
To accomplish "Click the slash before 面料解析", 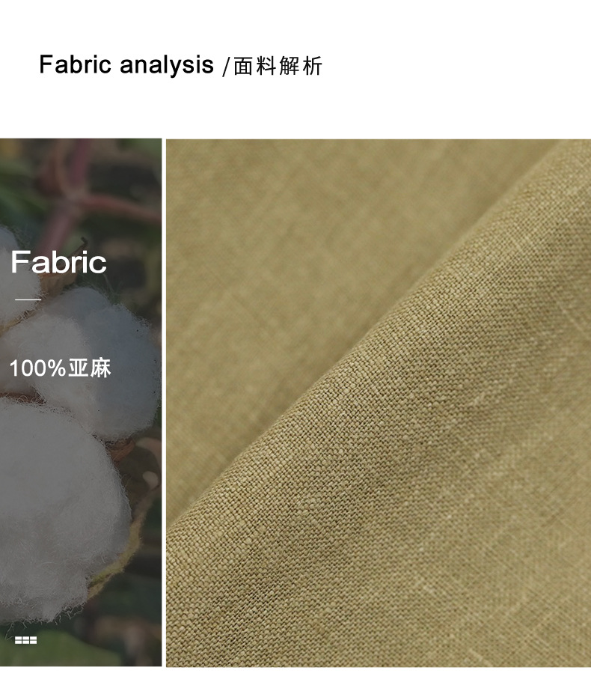I will tap(226, 66).
